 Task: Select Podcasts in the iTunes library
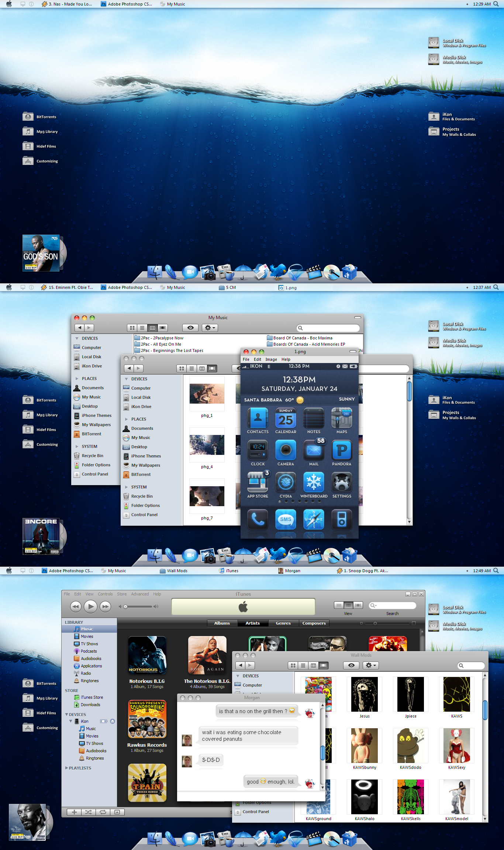(x=89, y=651)
